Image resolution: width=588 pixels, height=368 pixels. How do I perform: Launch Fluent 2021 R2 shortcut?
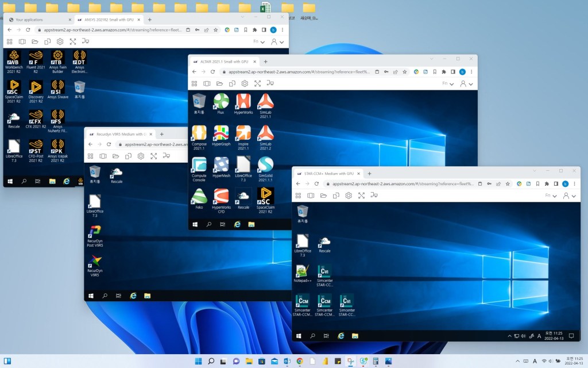(36, 58)
